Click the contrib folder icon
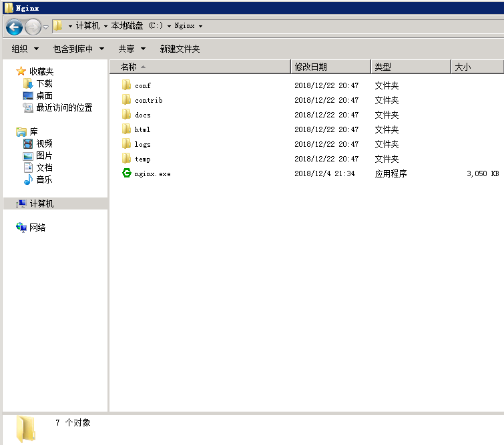 [126, 100]
